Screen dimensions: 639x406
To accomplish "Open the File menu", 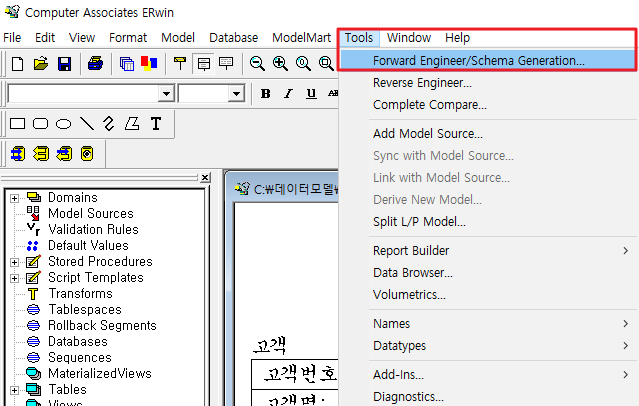I will [x=12, y=38].
